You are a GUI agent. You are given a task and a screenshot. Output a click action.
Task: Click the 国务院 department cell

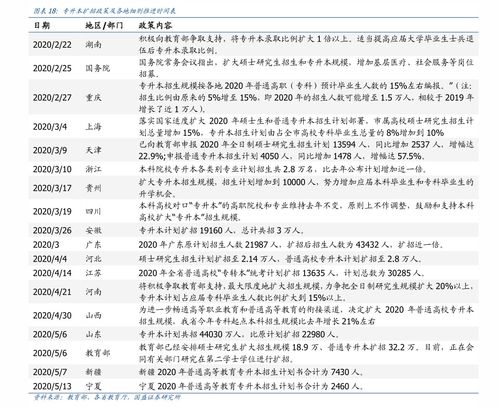pos(98,68)
